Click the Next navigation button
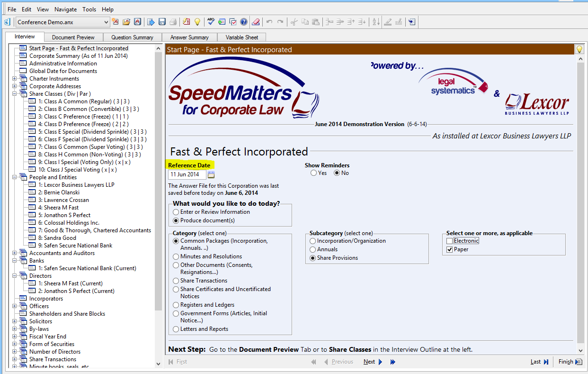The image size is (588, 374). [373, 362]
